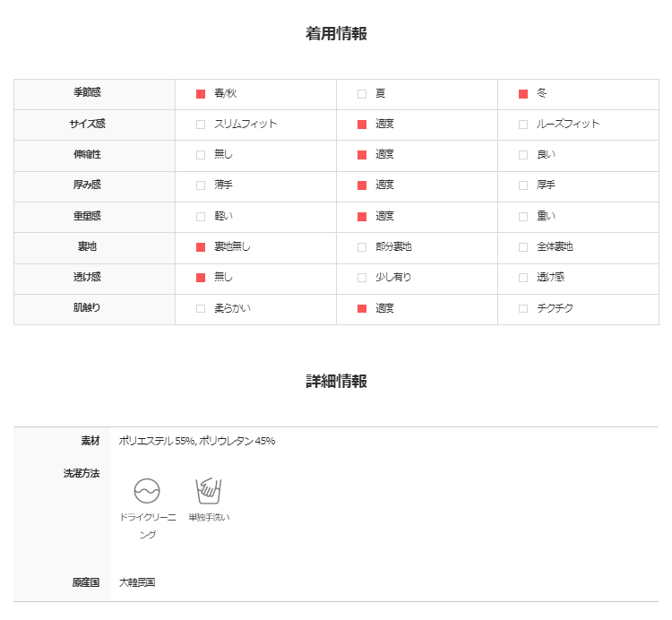672x620 pixels.
Task: Check the 薄手 thickness checkbox
Action: (201, 185)
